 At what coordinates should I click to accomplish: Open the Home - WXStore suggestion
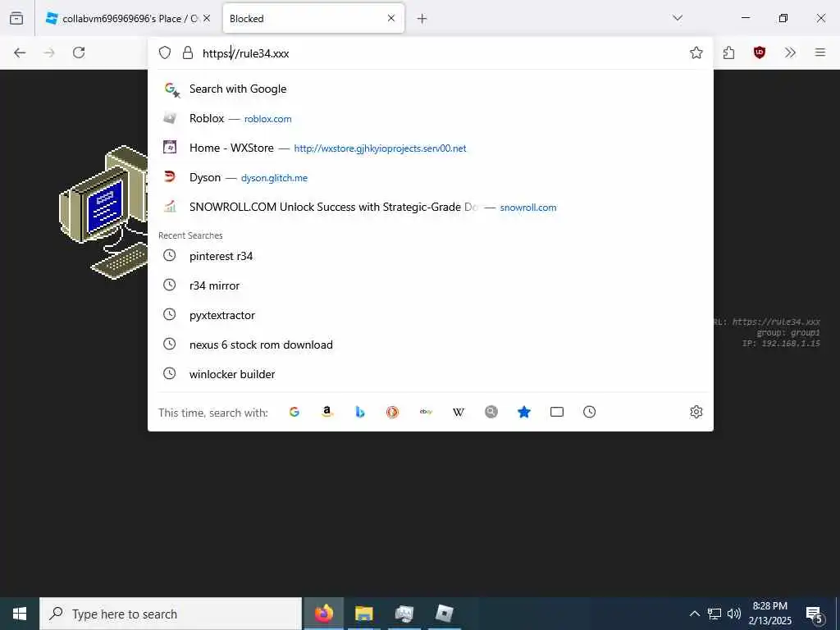(430, 148)
